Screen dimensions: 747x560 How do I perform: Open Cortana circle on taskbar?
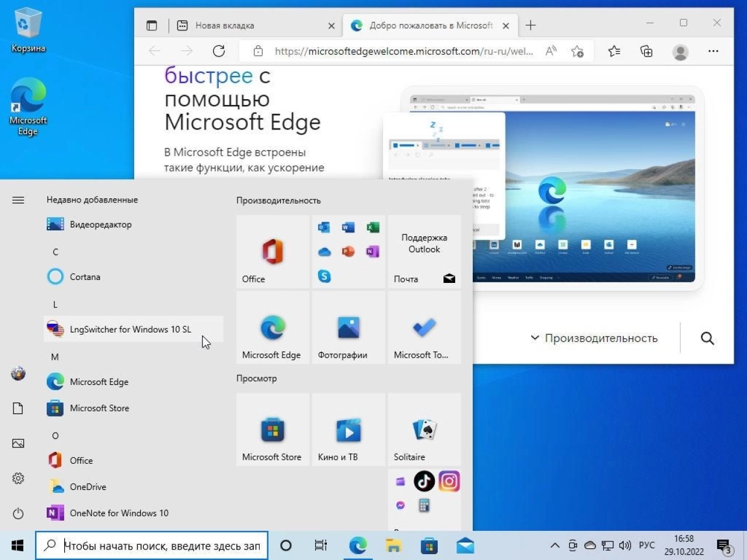click(286, 545)
